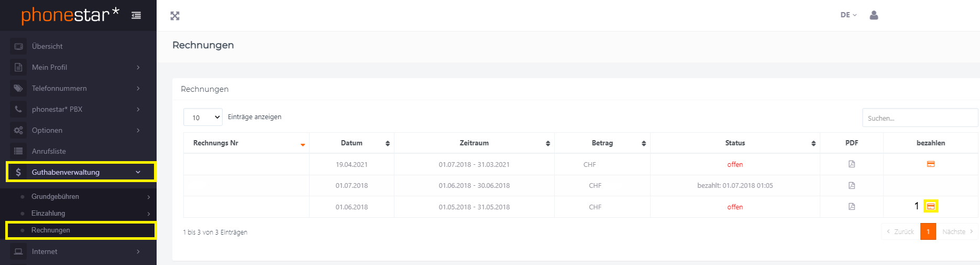980x265 pixels.
Task: Click the Nächste pagination button
Action: (957, 231)
